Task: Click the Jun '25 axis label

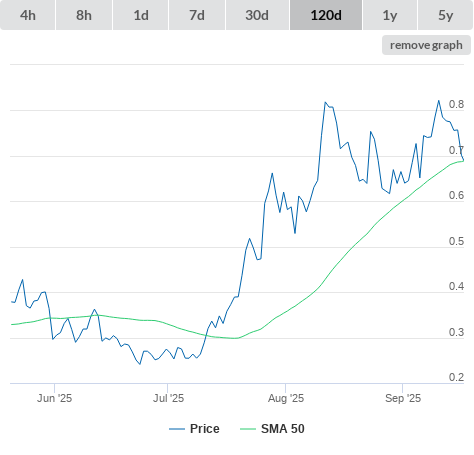Action: 54,398
